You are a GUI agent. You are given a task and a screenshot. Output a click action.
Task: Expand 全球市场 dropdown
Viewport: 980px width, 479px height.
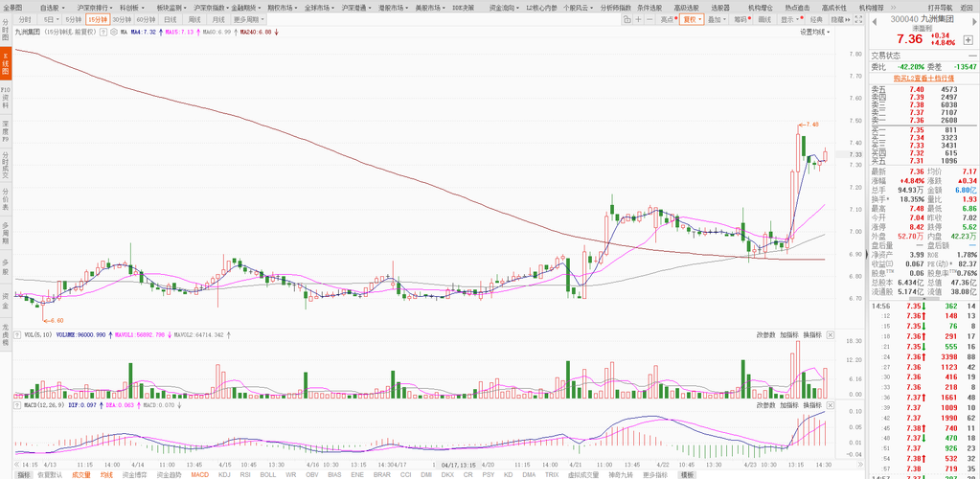click(x=320, y=8)
